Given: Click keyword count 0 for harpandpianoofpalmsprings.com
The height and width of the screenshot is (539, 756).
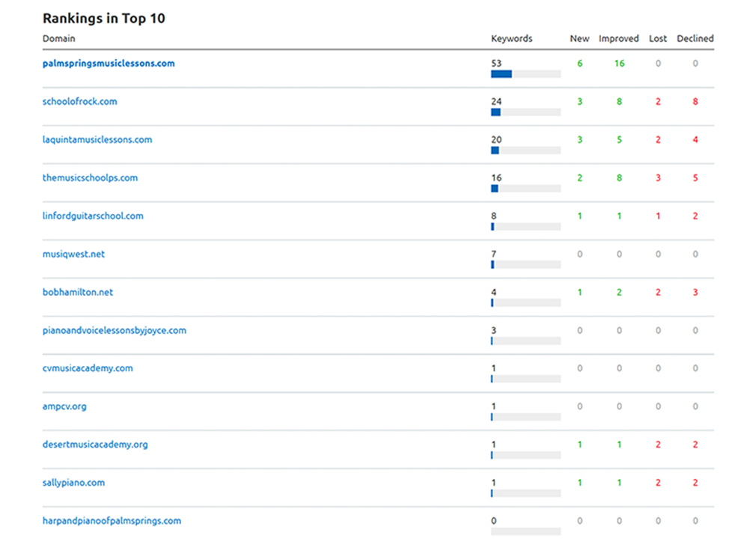Looking at the screenshot, I should coord(494,521).
